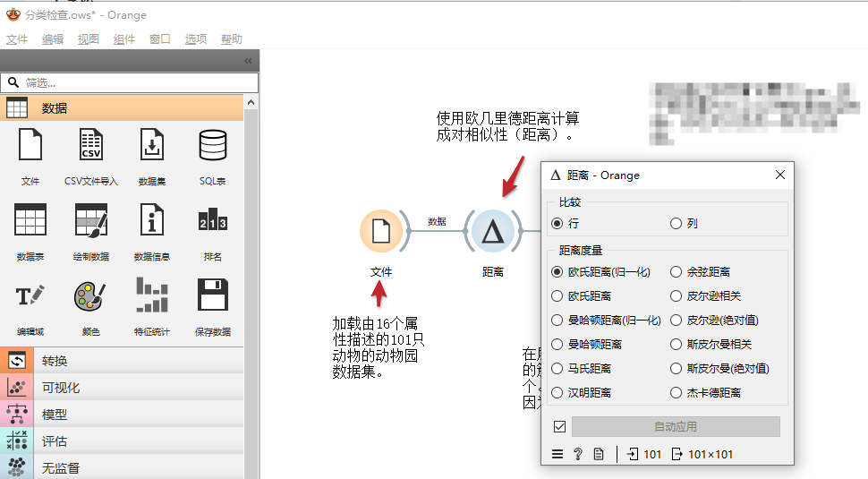868x479 pixels.
Task: Select the 数据表 (Data Table) widget icon
Action: pos(30,220)
